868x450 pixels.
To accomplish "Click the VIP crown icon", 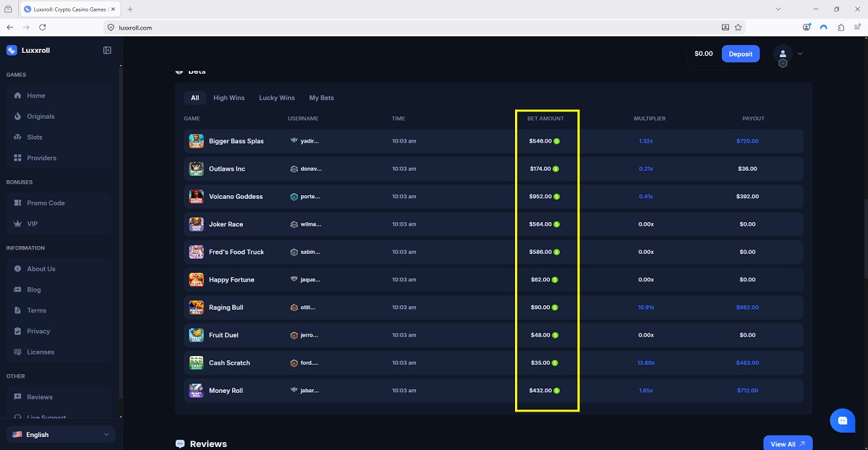I will click(18, 224).
